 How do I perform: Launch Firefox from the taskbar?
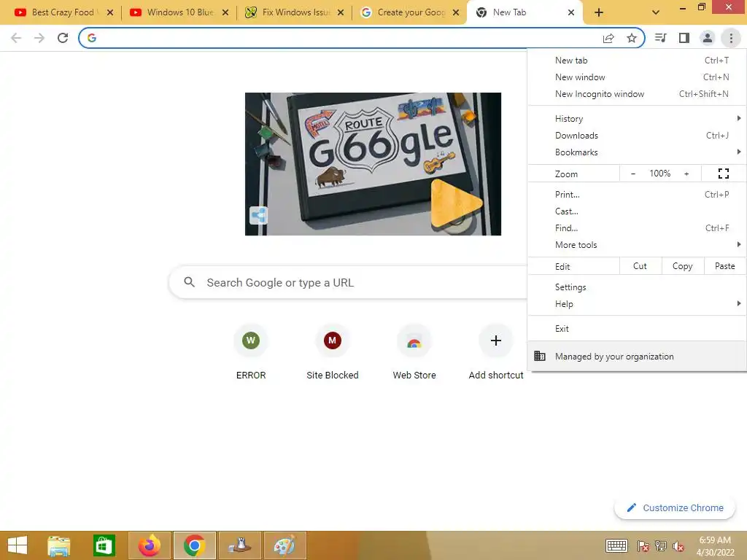click(x=149, y=545)
